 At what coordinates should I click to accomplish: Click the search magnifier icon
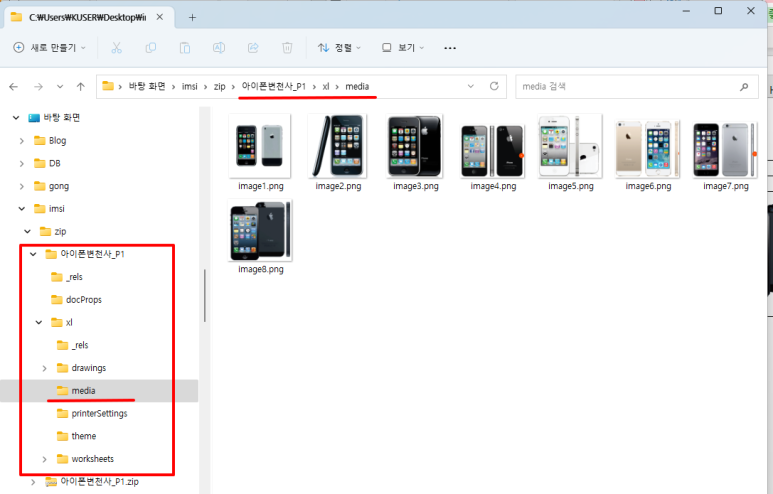pos(744,87)
